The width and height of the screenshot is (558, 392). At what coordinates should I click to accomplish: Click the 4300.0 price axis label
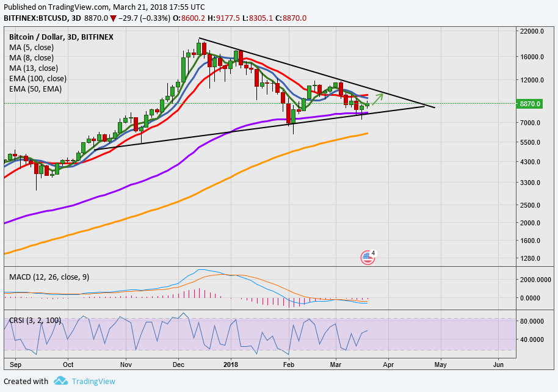tap(530, 162)
